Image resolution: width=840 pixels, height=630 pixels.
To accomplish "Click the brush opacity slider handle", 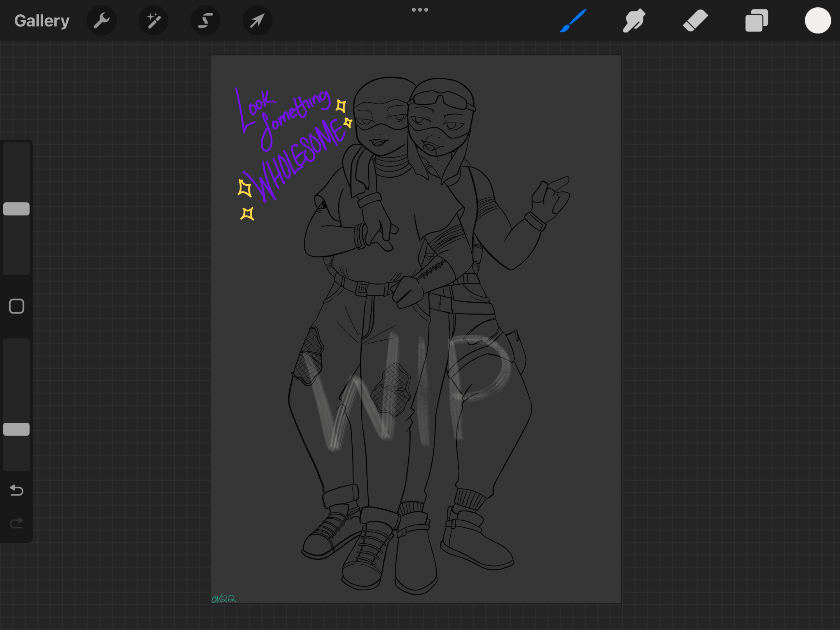I will [x=16, y=429].
